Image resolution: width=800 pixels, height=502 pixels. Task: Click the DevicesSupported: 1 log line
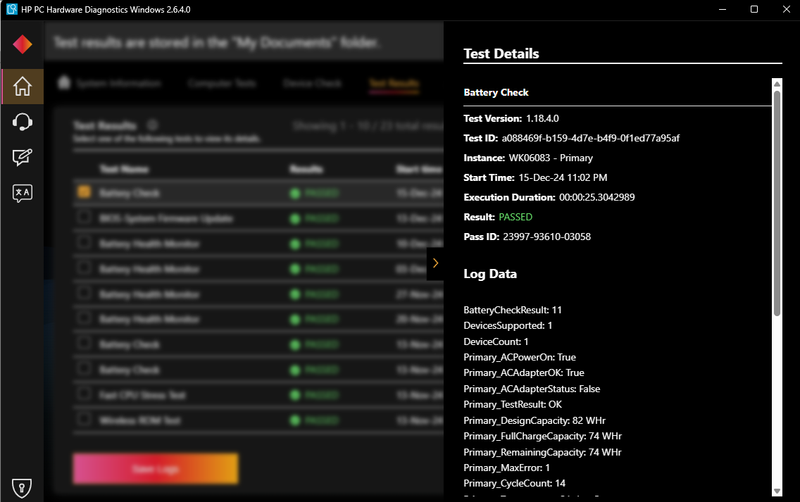[508, 325]
